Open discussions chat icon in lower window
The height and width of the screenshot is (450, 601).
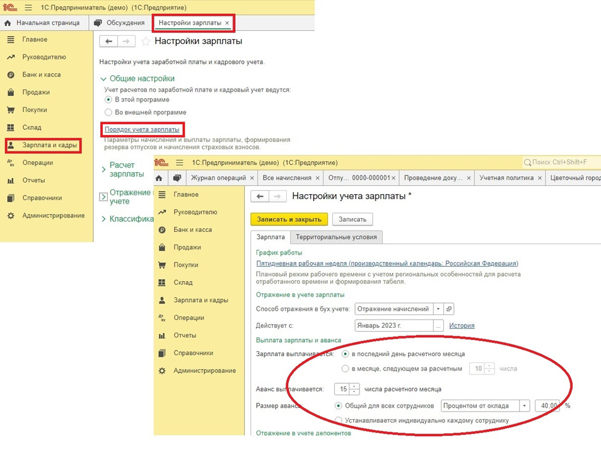[x=177, y=178]
